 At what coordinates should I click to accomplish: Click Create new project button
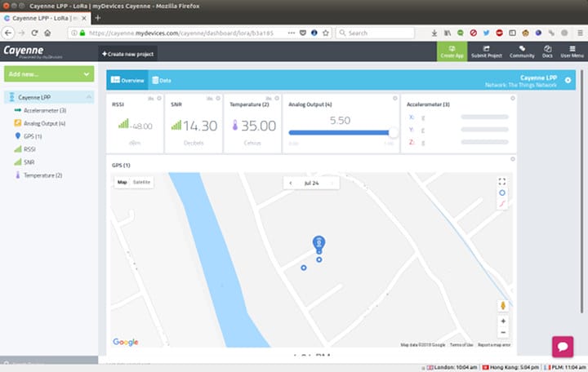coord(128,54)
